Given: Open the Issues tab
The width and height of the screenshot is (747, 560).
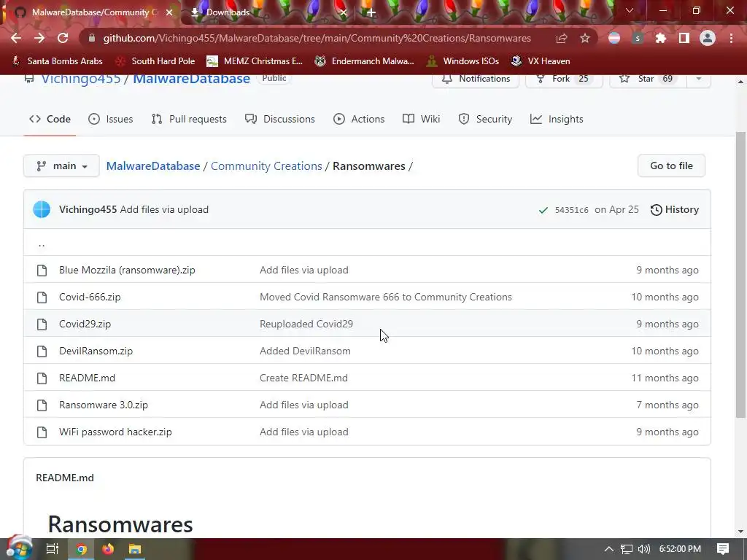Looking at the screenshot, I should click(111, 119).
